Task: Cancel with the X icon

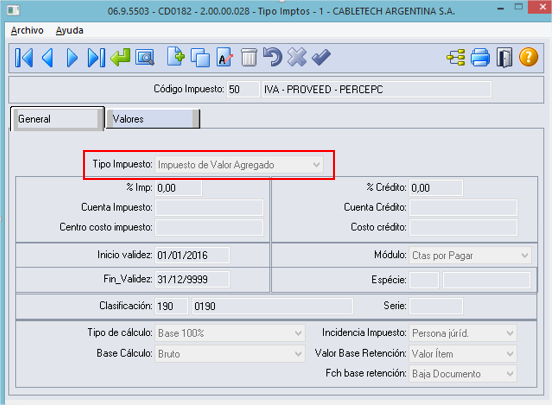Action: [x=297, y=57]
